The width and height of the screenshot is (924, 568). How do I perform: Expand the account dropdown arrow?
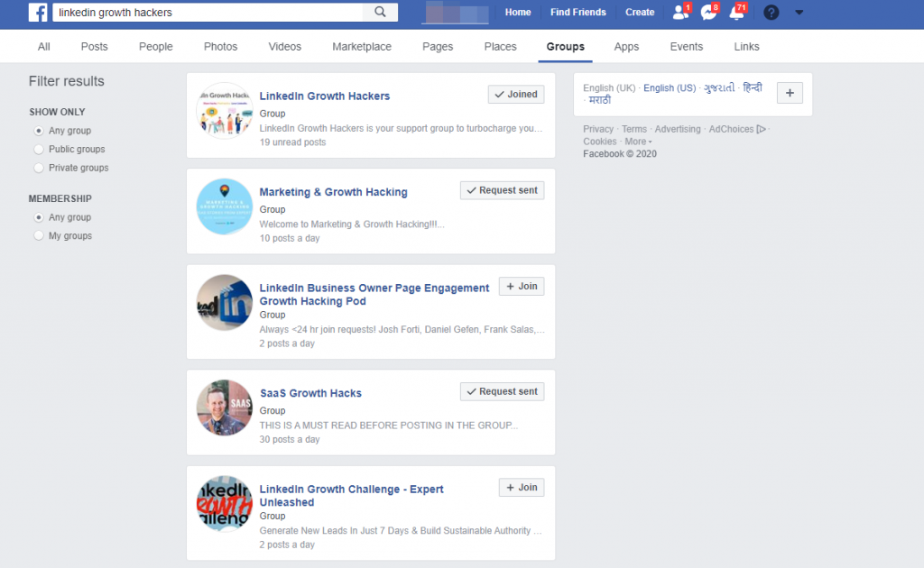pos(799,13)
